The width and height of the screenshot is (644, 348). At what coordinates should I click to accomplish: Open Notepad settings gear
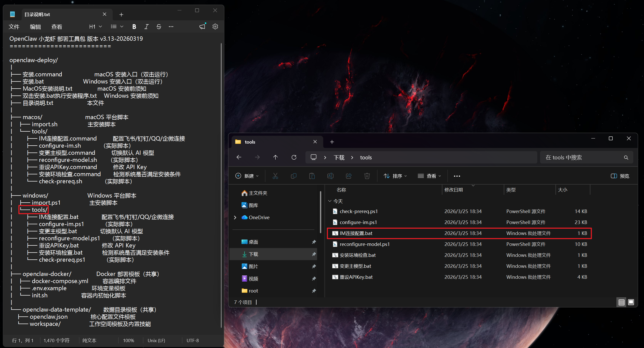[x=215, y=27]
